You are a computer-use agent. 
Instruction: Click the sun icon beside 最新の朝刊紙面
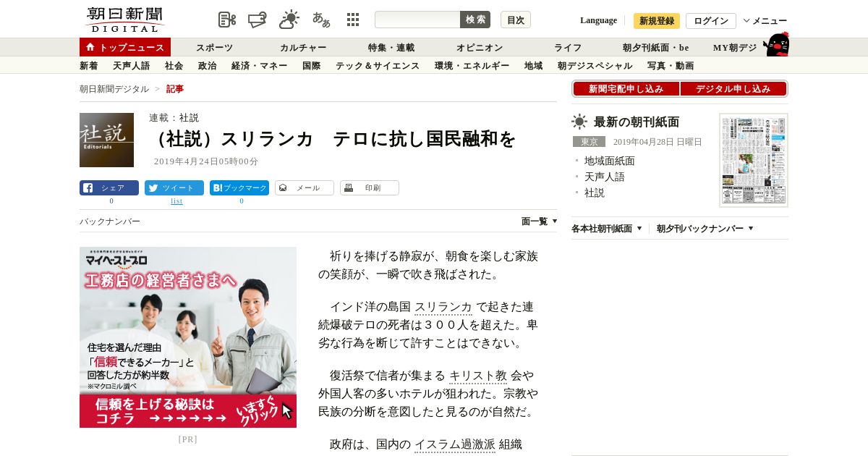click(x=579, y=122)
